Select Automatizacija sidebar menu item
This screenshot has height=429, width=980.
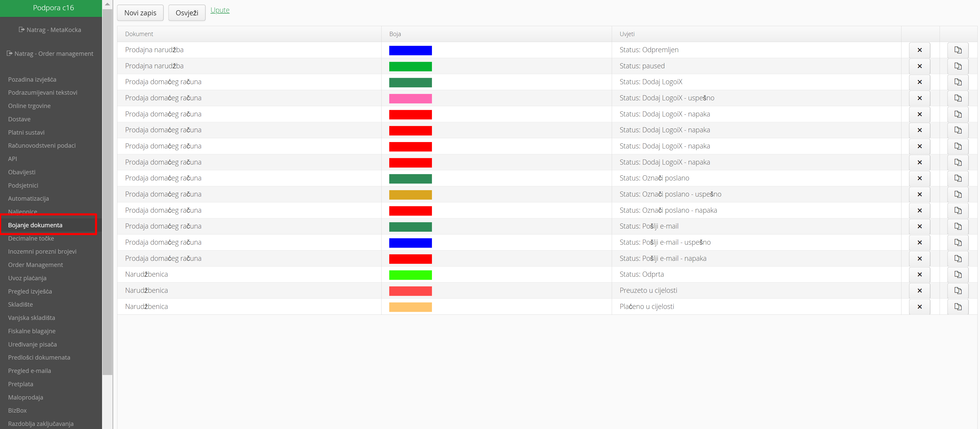(29, 198)
